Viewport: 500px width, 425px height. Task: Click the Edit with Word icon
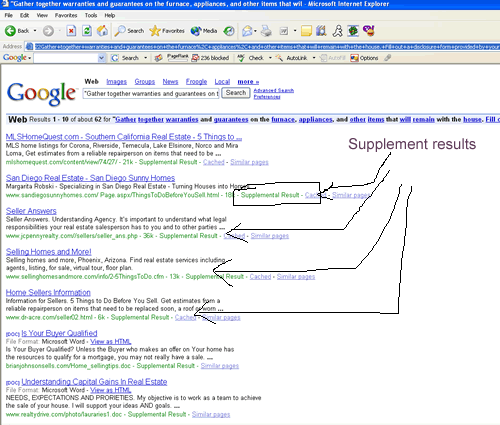(x=284, y=31)
